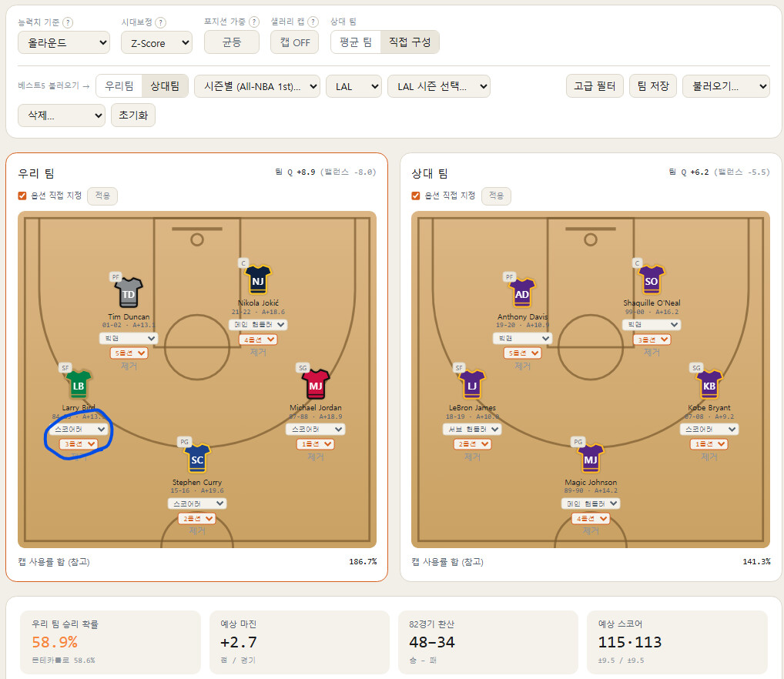Open the 올라운드 ability criteria dropdown

[64, 43]
